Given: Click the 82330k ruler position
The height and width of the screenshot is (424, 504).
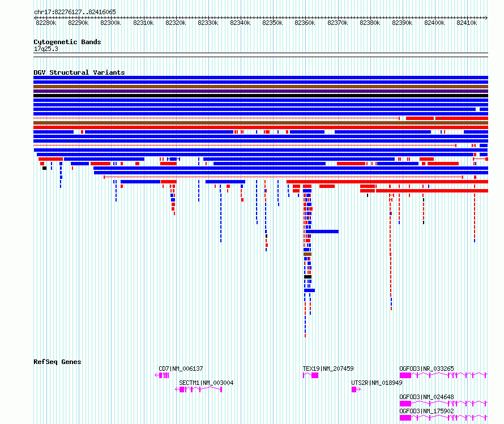Looking at the screenshot, I should [x=208, y=23].
